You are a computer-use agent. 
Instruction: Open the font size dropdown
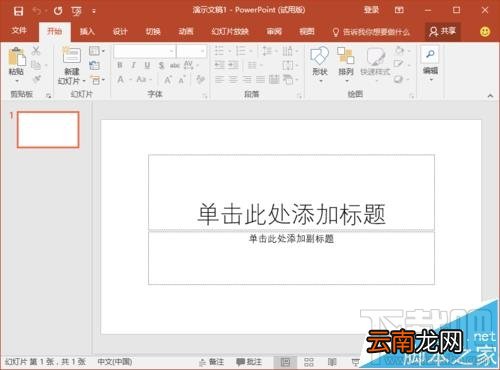pos(202,51)
